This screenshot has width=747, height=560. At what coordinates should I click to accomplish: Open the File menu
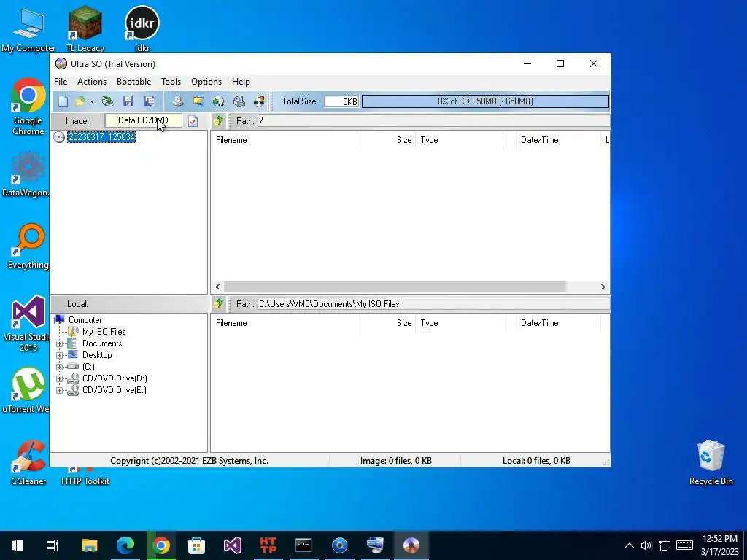pyautogui.click(x=61, y=82)
